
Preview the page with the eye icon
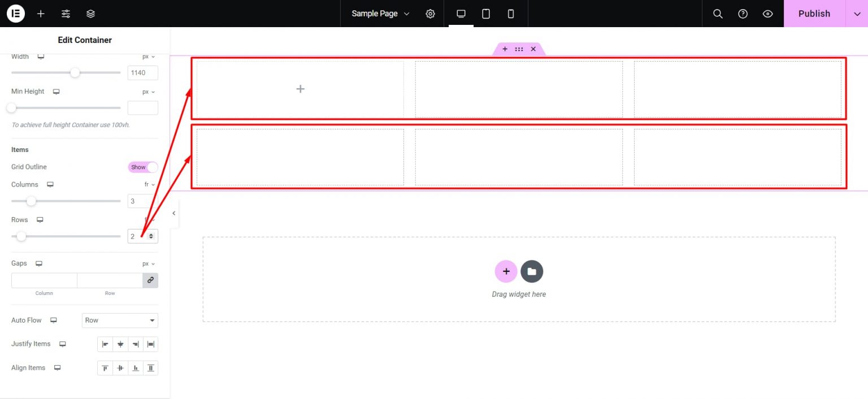[767, 14]
